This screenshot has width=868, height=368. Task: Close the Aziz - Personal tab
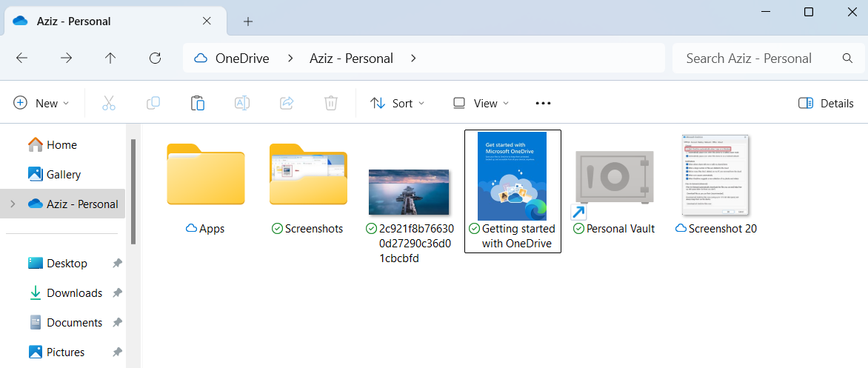click(207, 21)
